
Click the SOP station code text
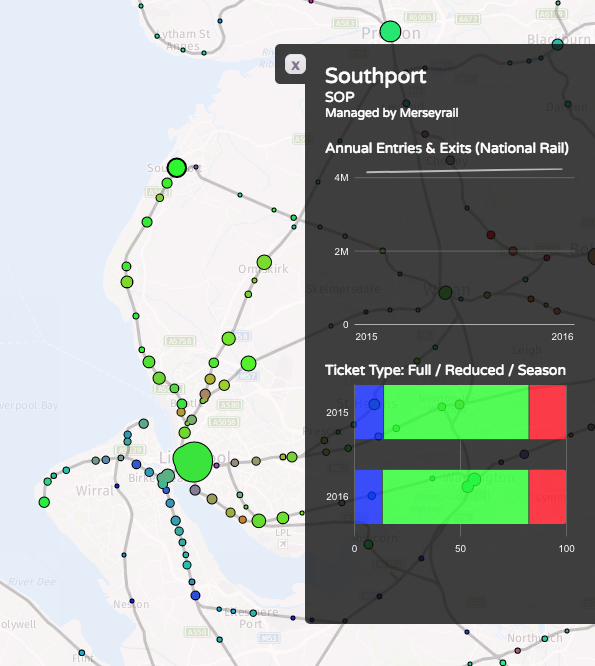click(339, 97)
